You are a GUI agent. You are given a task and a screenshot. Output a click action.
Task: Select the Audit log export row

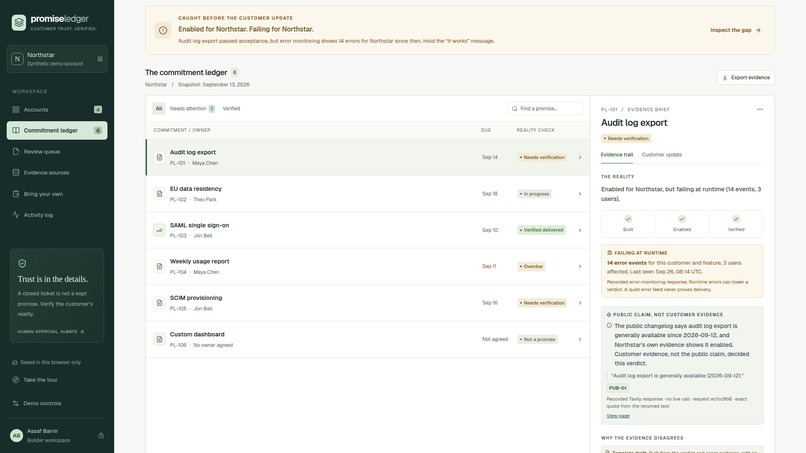click(368, 157)
